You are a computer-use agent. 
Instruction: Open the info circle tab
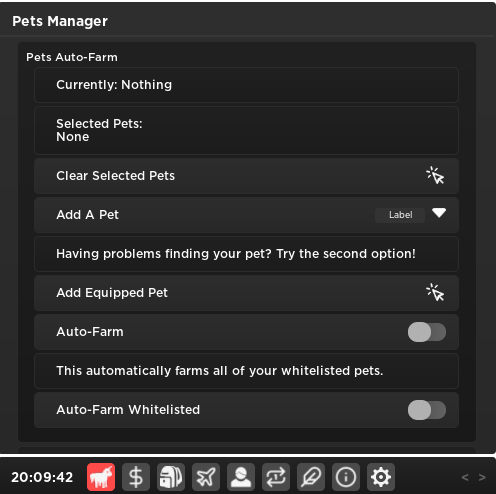tap(346, 477)
